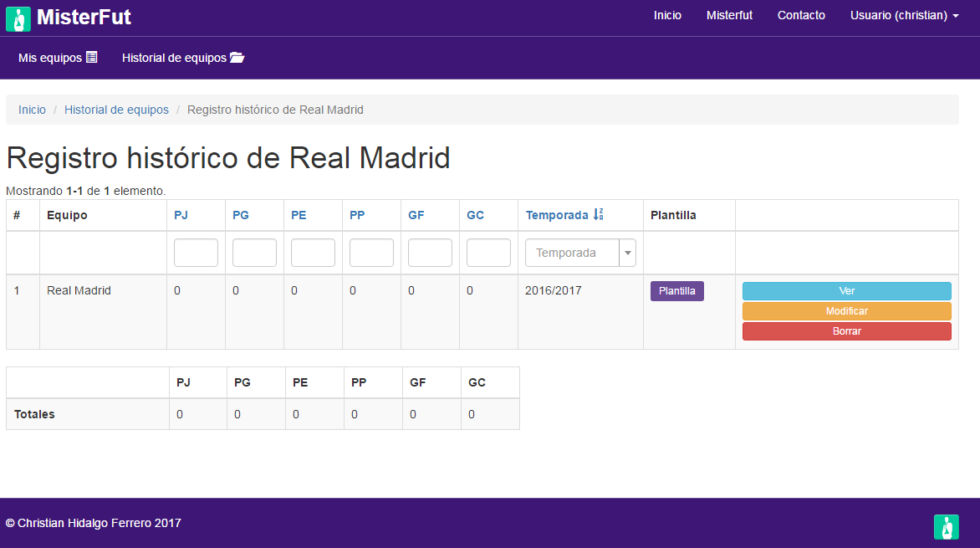Click the blue Ver button

(847, 291)
